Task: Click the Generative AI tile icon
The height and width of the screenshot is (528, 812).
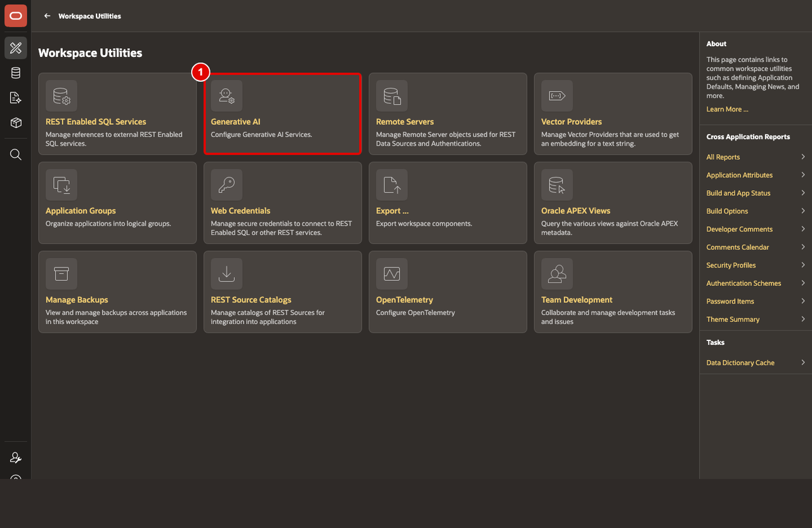Action: pyautogui.click(x=226, y=96)
